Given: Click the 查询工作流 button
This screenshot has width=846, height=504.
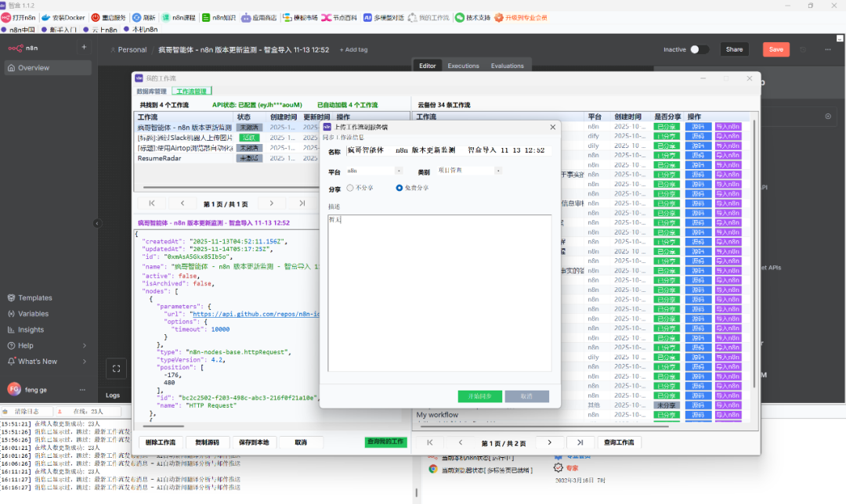Looking at the screenshot, I should [x=619, y=442].
